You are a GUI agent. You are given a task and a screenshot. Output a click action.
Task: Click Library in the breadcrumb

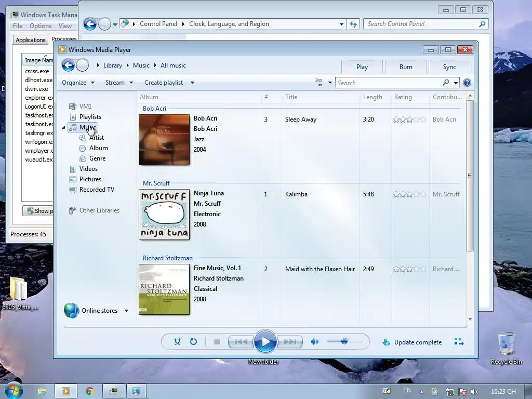click(x=112, y=65)
